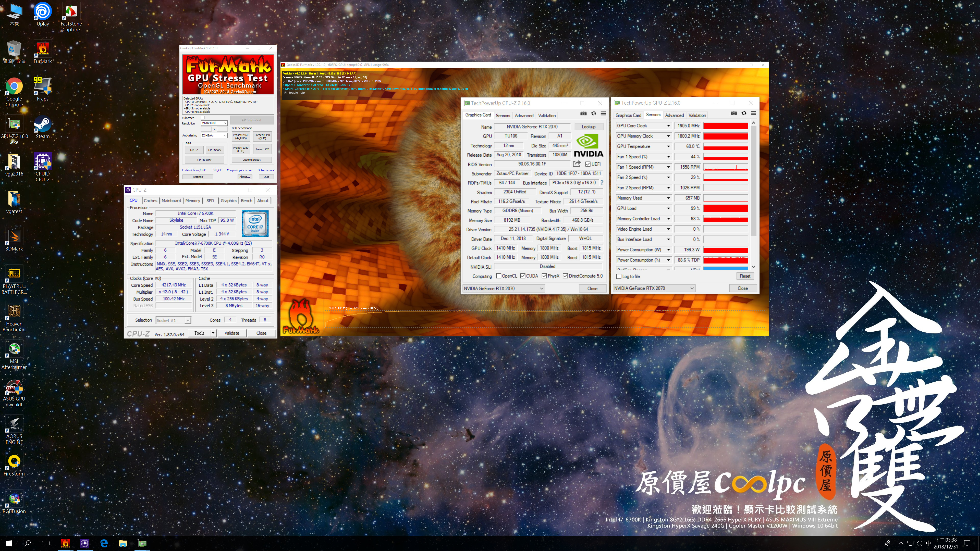Viewport: 980px width, 551px height.
Task: Open Bench tab in CPU-Z
Action: (247, 201)
